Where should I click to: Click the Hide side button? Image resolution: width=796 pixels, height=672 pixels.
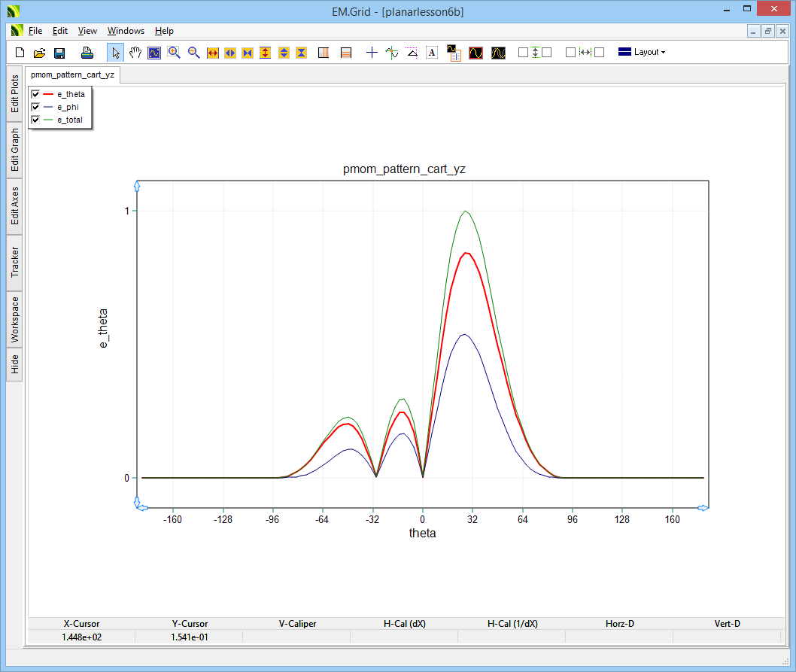click(x=14, y=364)
